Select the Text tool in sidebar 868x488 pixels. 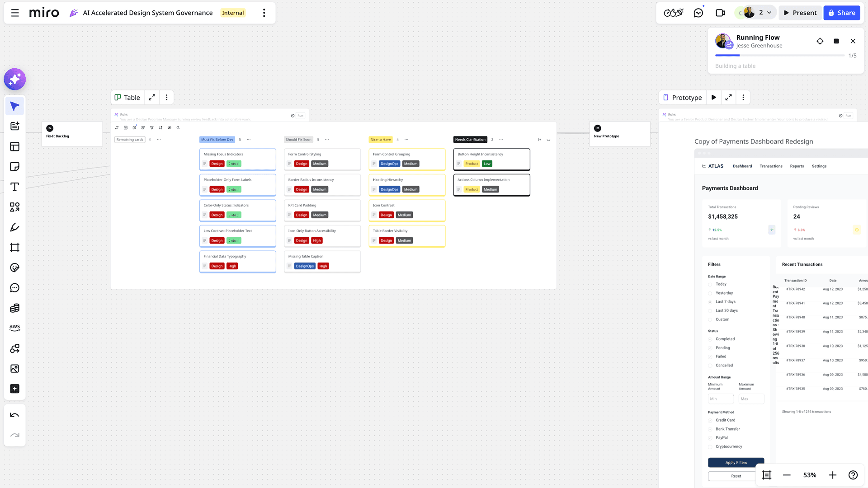14,187
